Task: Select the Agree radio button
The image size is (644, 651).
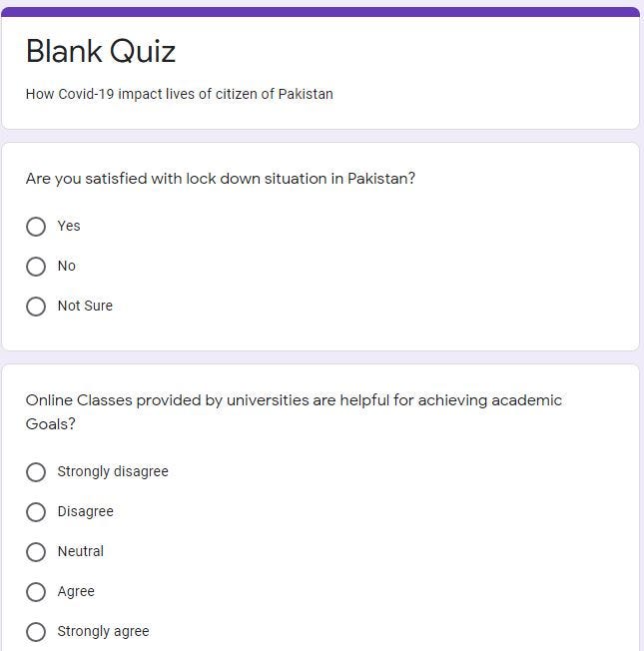Action: [x=36, y=592]
